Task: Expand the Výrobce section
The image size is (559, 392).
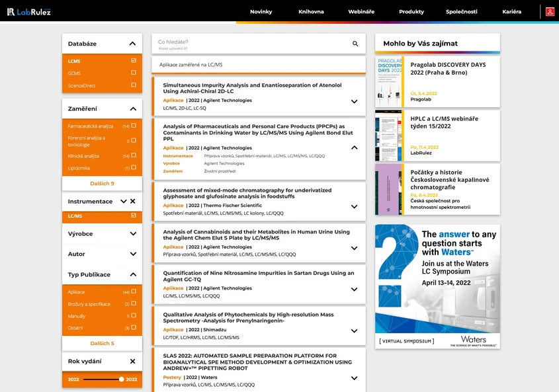Action: coord(133,234)
